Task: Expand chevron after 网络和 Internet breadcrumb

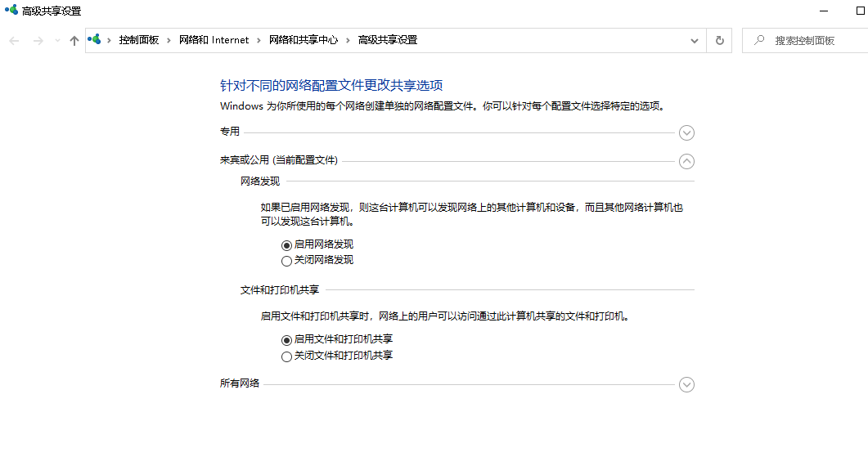Action: point(259,40)
